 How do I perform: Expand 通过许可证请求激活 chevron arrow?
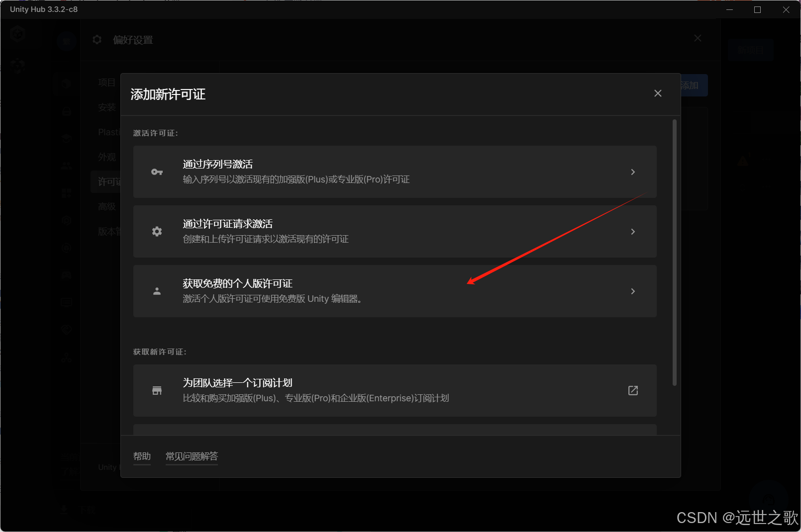[633, 232]
